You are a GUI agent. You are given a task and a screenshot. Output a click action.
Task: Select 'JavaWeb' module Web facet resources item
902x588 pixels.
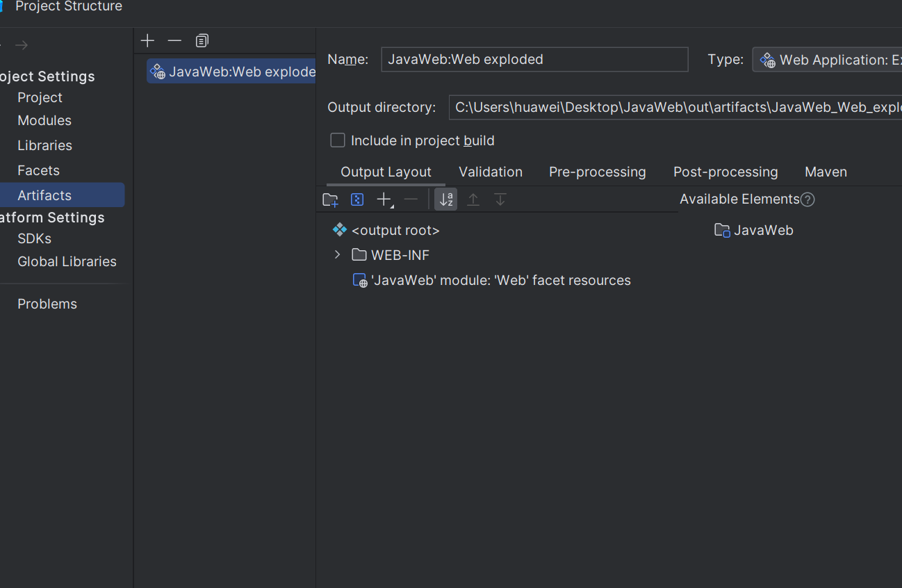pyautogui.click(x=500, y=281)
